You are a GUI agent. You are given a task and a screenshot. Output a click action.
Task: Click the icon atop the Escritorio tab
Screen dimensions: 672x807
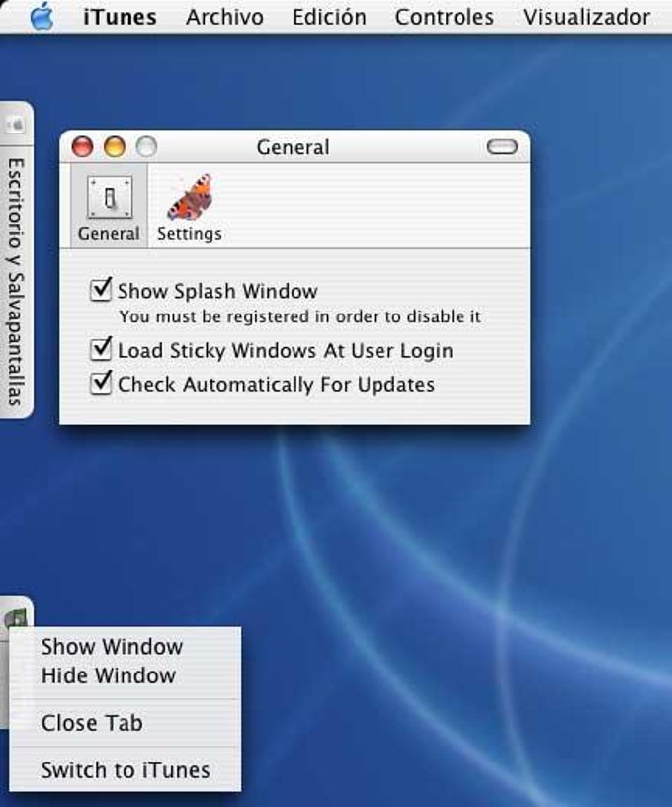(x=16, y=124)
